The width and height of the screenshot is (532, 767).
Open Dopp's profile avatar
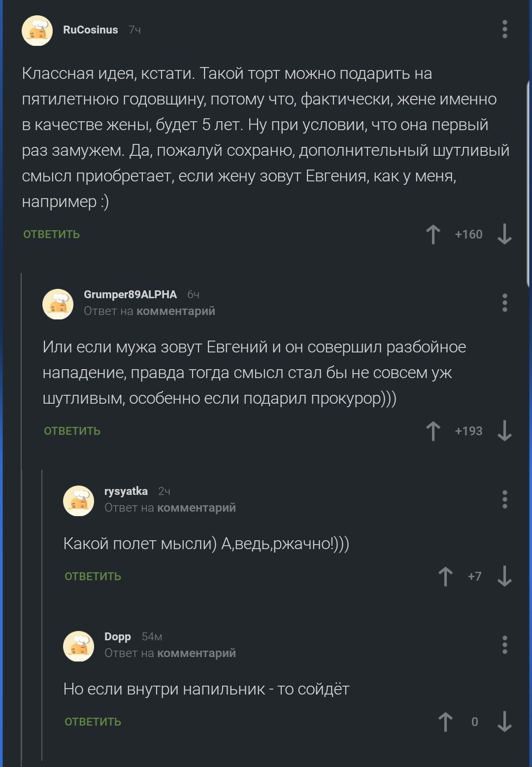79,646
